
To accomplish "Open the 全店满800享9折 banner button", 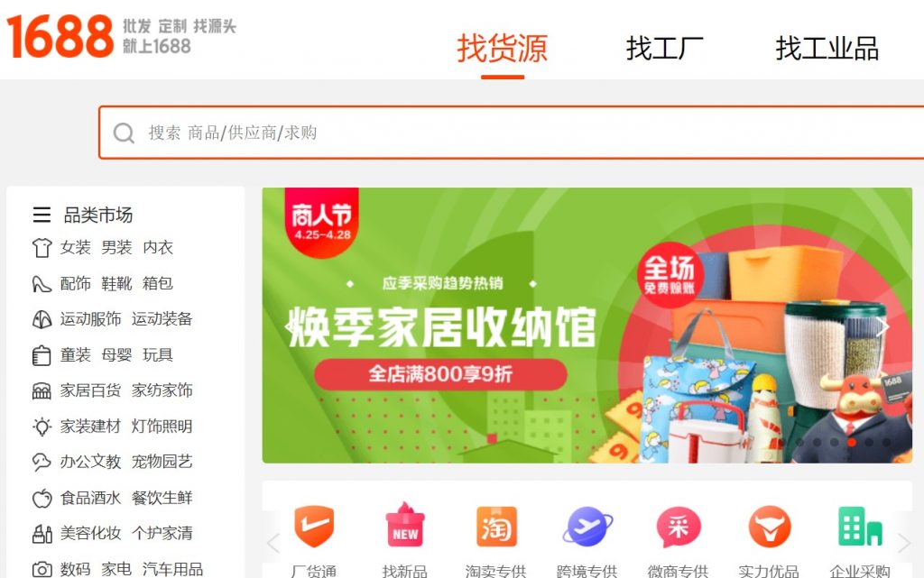I will [x=440, y=373].
